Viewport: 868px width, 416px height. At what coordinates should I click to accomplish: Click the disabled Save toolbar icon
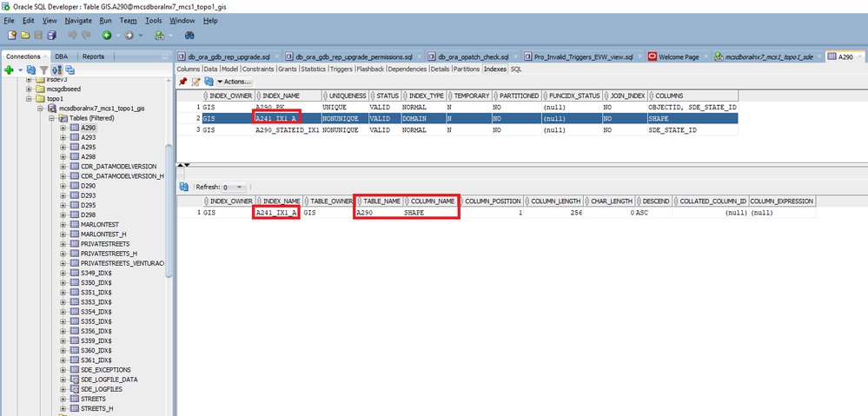[x=38, y=36]
